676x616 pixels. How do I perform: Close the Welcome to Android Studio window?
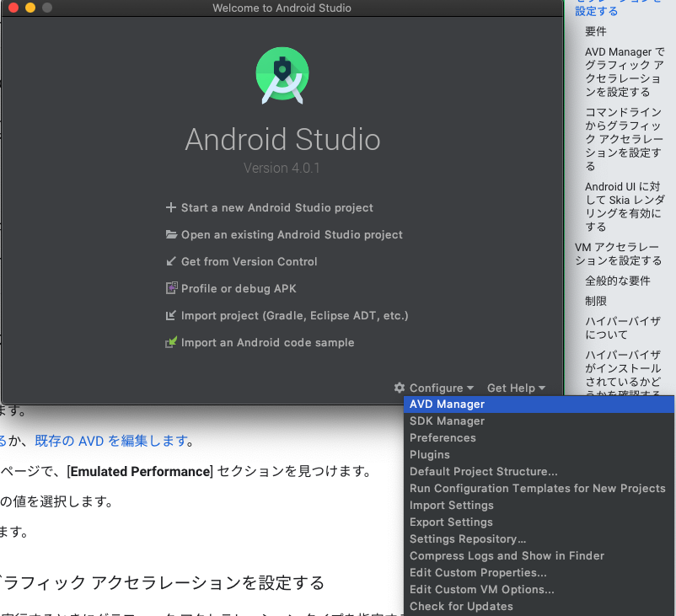(13, 8)
